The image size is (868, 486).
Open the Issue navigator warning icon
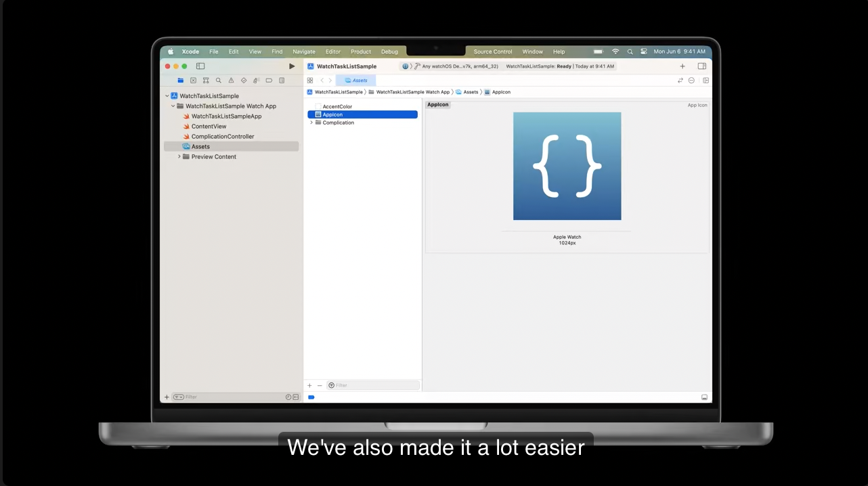(x=231, y=81)
